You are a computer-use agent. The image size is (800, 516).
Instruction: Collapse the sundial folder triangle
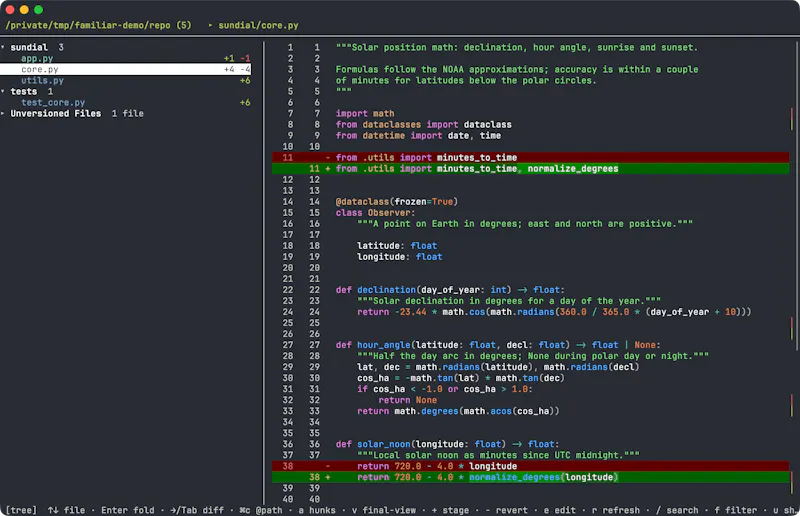pos(3,47)
